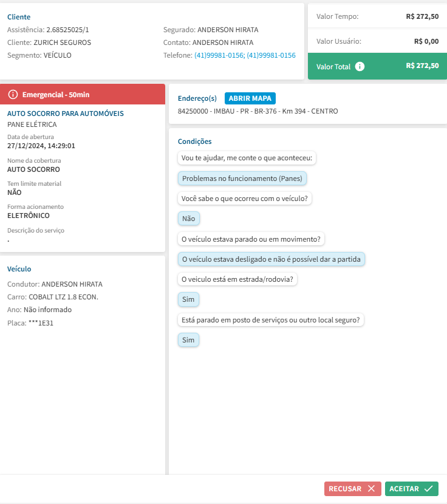Screen dimensions: 447x504
Task: Click the Valor Total info icon
Action: [360, 67]
